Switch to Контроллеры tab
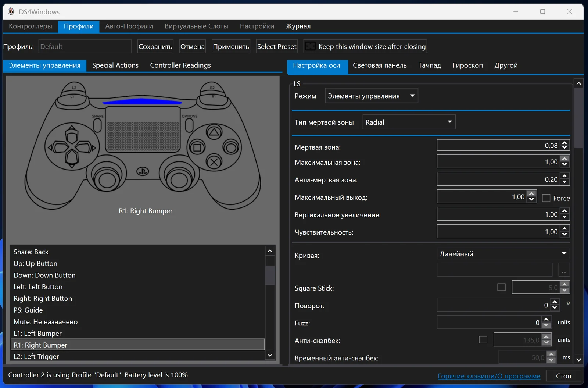Viewport: 588px width, 388px height. click(31, 26)
